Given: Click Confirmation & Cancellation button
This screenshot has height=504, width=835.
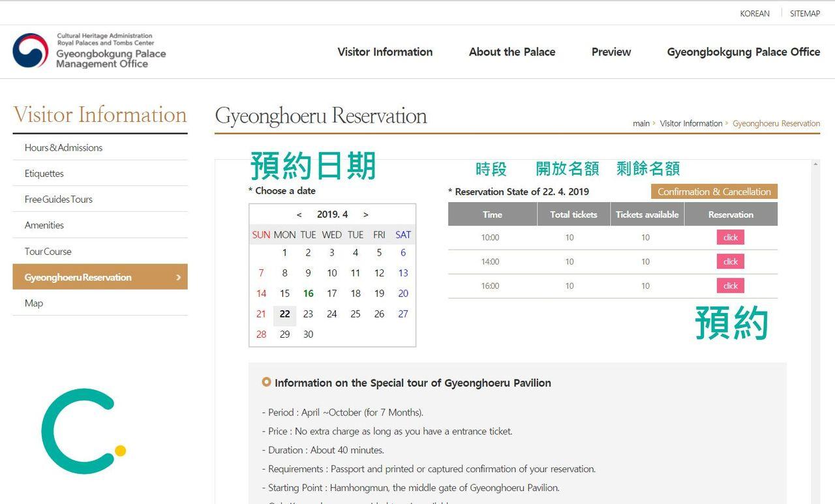Looking at the screenshot, I should tap(714, 192).
